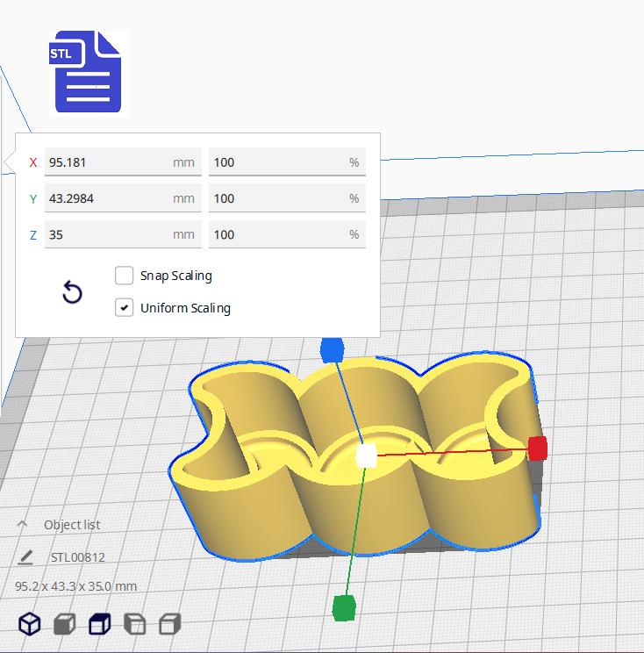Viewport: 644px width, 653px height.
Task: Click the red X-axis scale handle
Action: pyautogui.click(x=538, y=448)
